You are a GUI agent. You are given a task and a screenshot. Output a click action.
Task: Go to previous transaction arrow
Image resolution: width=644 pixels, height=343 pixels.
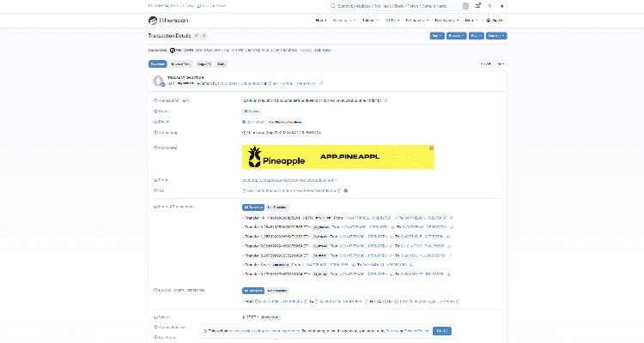click(195, 36)
